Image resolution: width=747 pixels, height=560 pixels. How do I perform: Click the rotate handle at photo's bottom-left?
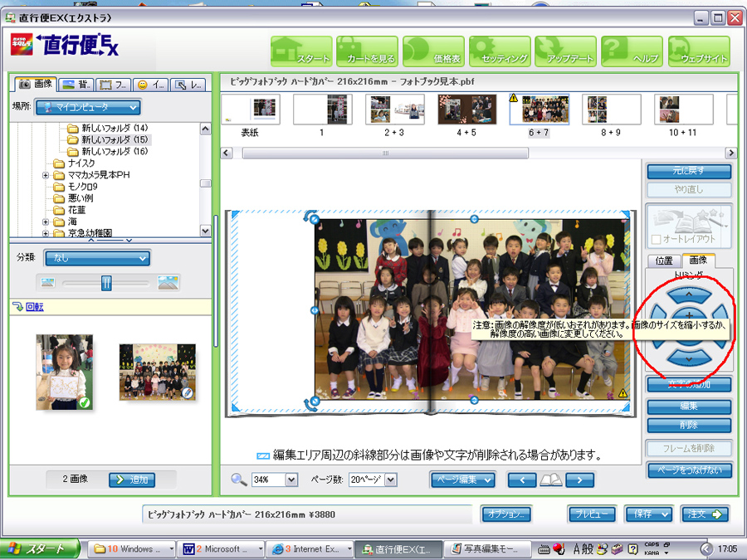[x=313, y=404]
